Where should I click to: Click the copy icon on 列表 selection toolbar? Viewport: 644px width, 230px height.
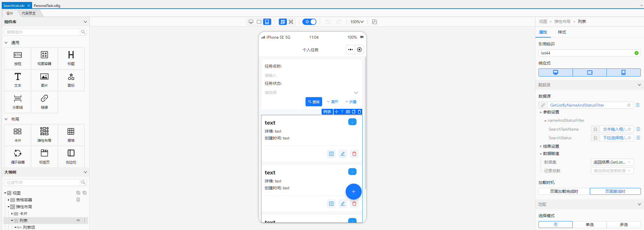coord(354,112)
